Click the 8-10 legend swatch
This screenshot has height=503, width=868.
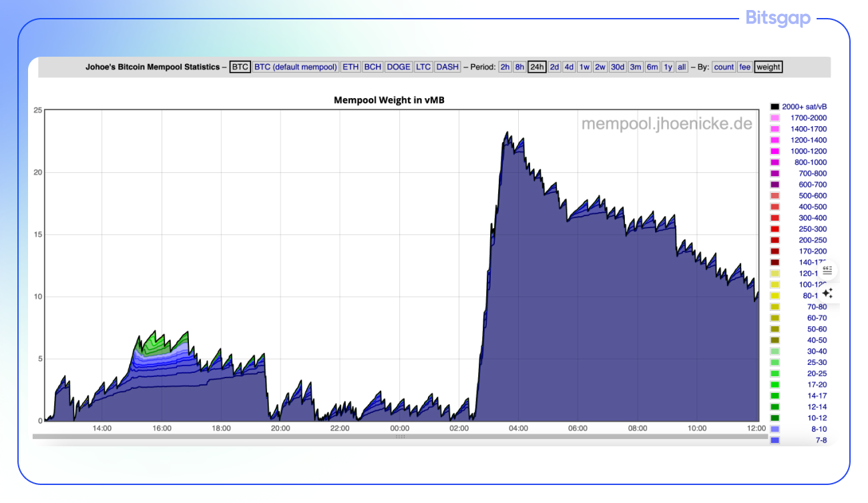pos(775,429)
